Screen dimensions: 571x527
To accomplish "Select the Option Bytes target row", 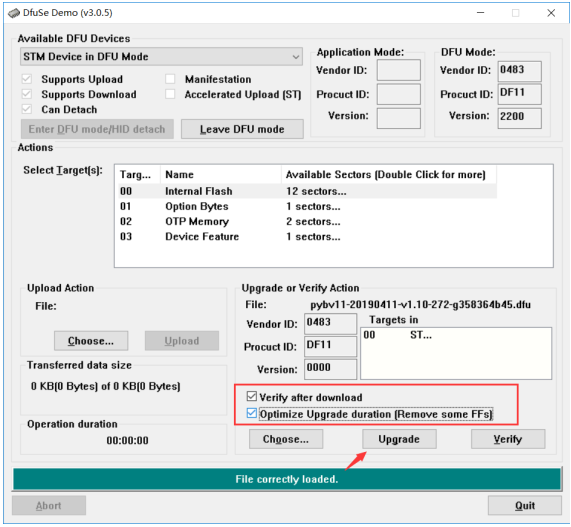I will point(308,207).
